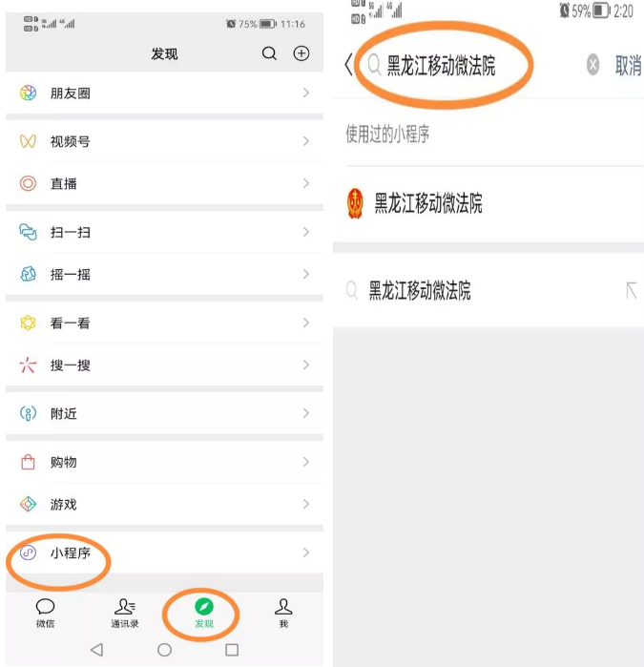The height and width of the screenshot is (667, 644).
Task: Tap 取消 to cancel the search
Action: 628,66
